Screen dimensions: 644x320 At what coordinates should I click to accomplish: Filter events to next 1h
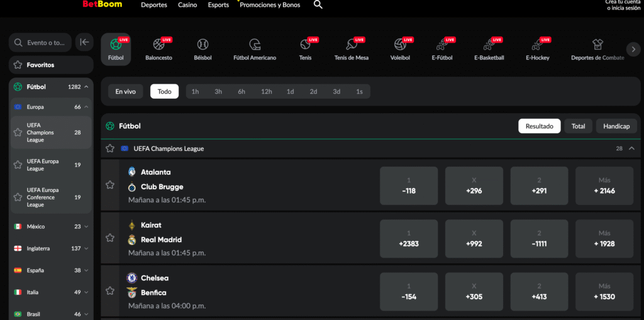pyautogui.click(x=195, y=92)
